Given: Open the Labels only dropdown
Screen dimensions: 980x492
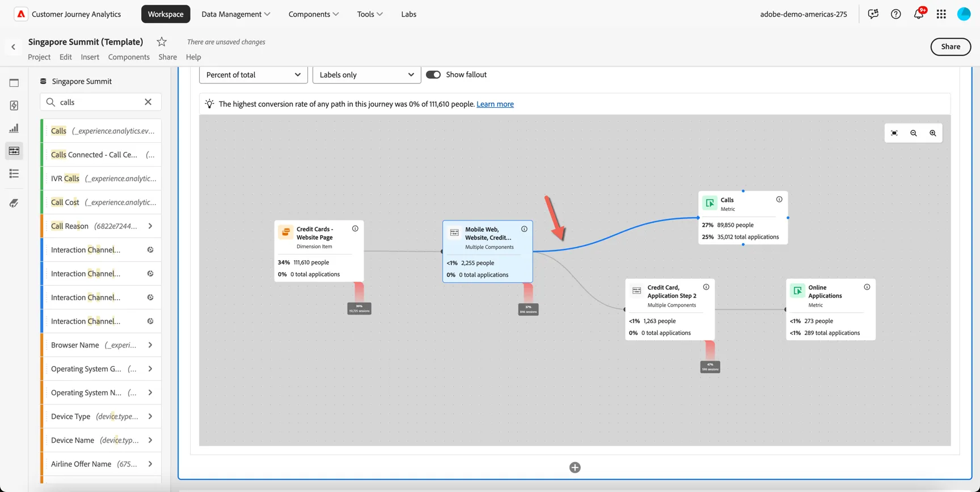Looking at the screenshot, I should (367, 75).
